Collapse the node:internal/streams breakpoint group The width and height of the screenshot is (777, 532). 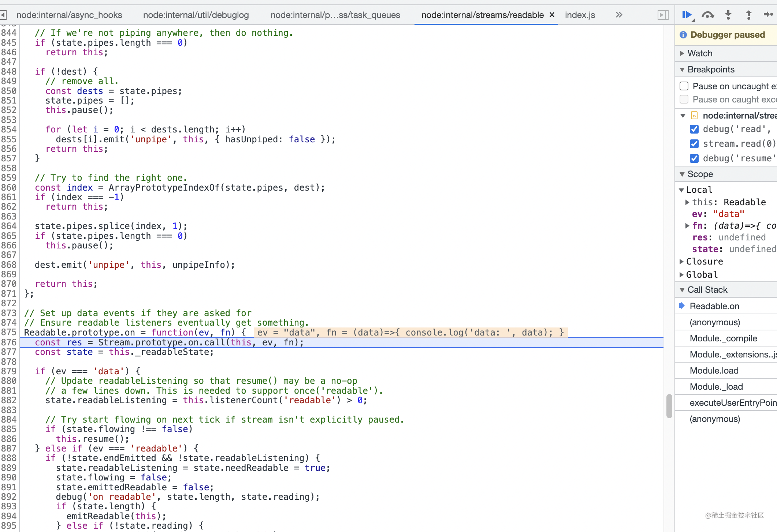click(683, 116)
